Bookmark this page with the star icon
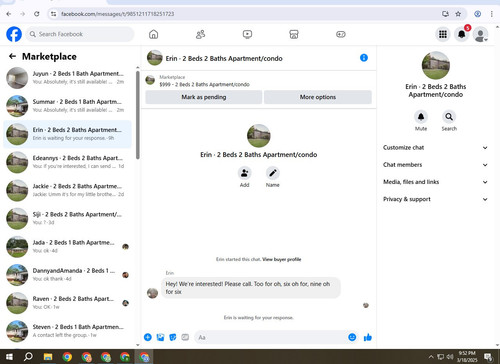 (458, 14)
